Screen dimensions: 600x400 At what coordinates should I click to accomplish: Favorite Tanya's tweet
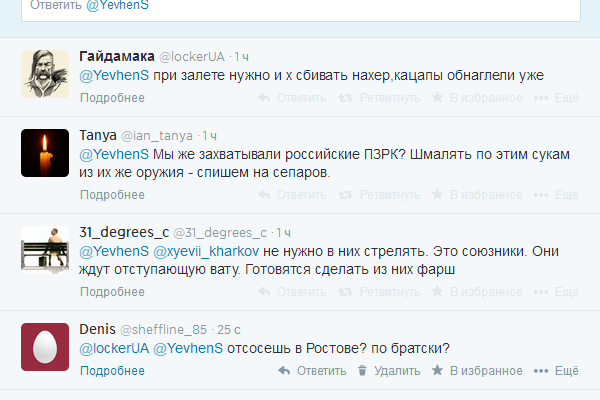(478, 195)
